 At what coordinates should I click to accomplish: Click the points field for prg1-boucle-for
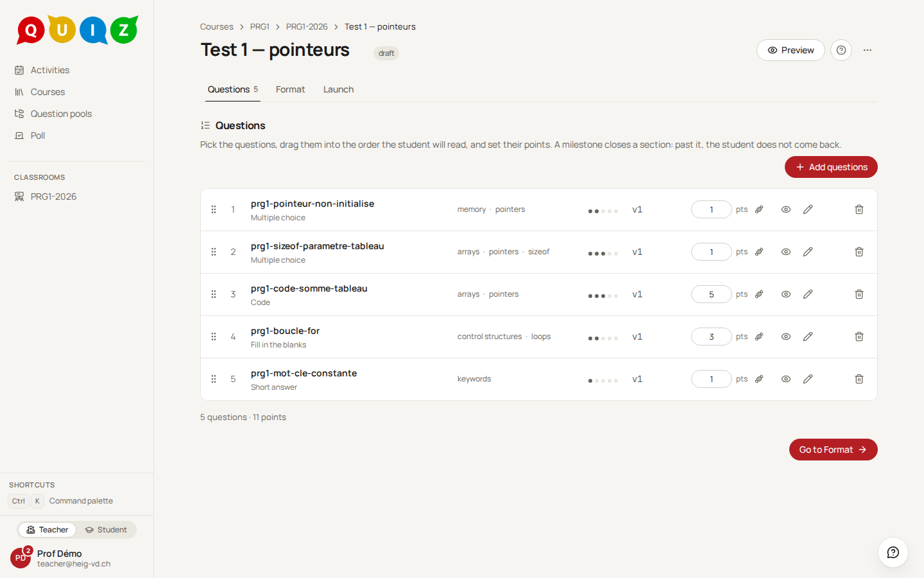(711, 337)
